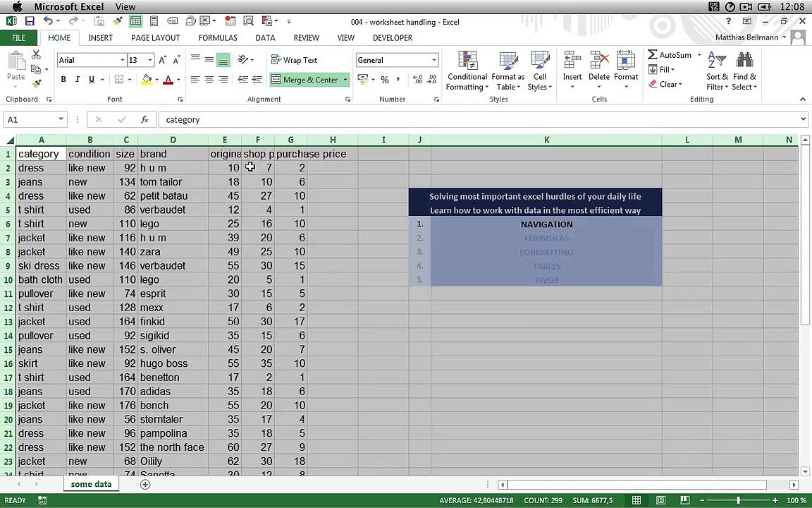Open the font size dropdown showing 13
The image size is (812, 508).
150,60
